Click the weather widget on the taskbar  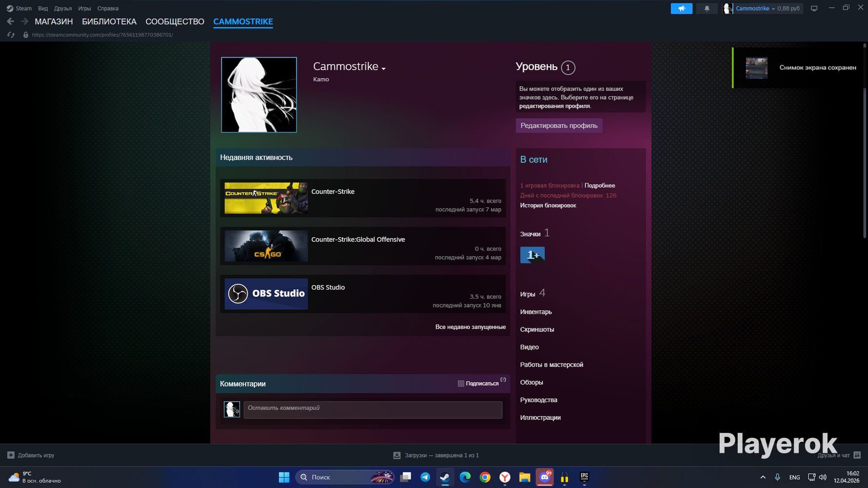click(x=35, y=477)
